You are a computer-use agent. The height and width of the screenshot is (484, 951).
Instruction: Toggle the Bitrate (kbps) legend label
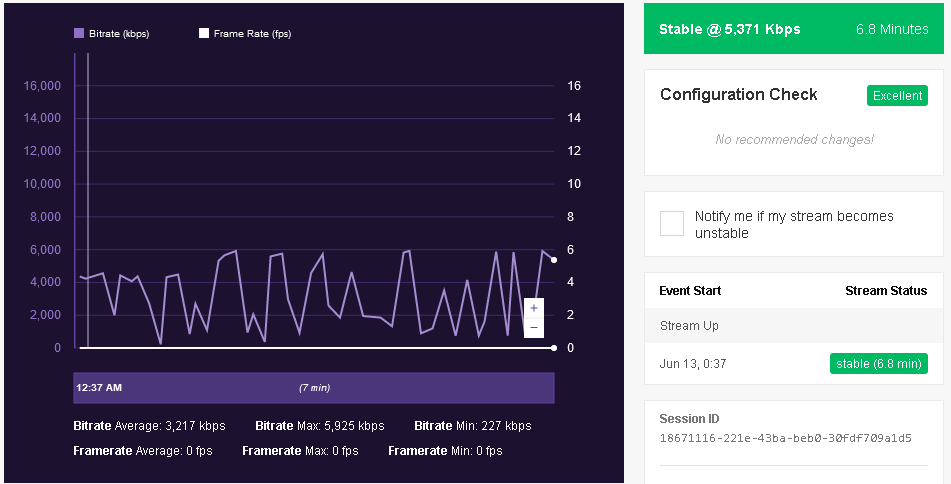[118, 34]
